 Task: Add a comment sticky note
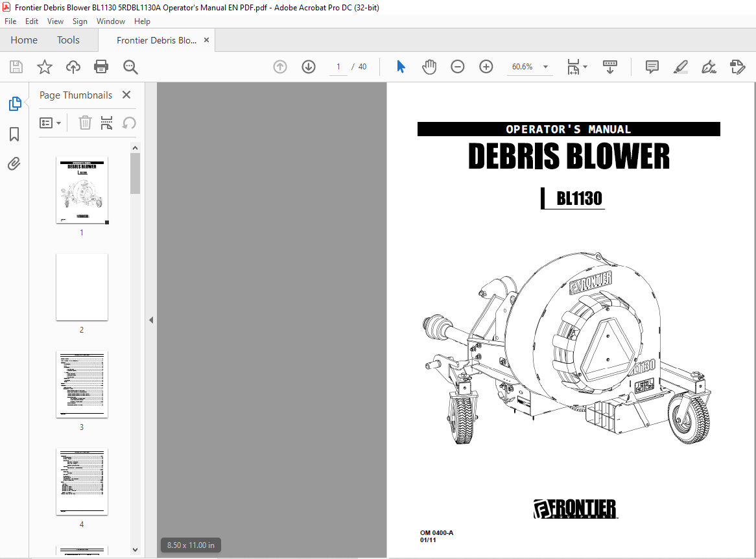[652, 67]
